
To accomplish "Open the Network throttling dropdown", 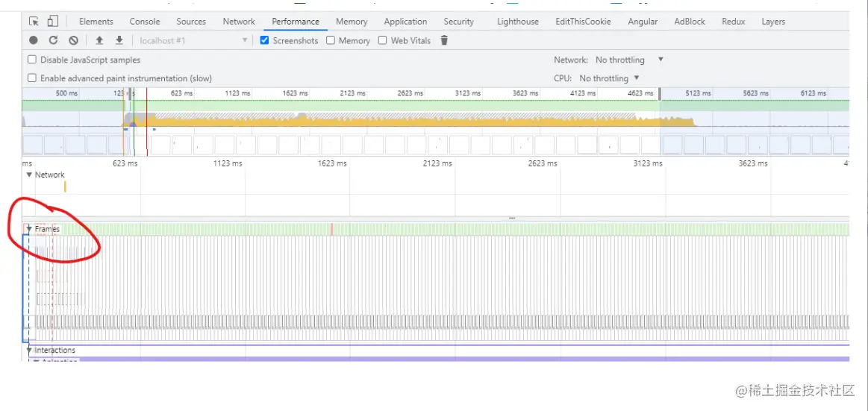I will tap(629, 59).
